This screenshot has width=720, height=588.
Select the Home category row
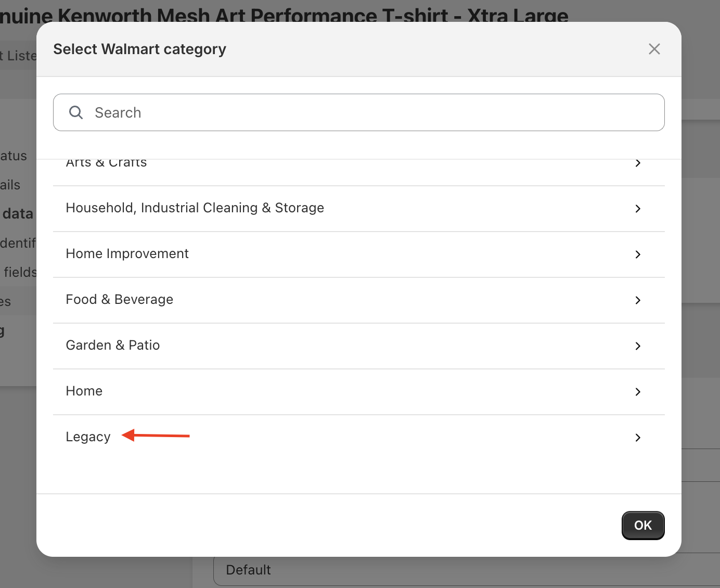coord(359,392)
